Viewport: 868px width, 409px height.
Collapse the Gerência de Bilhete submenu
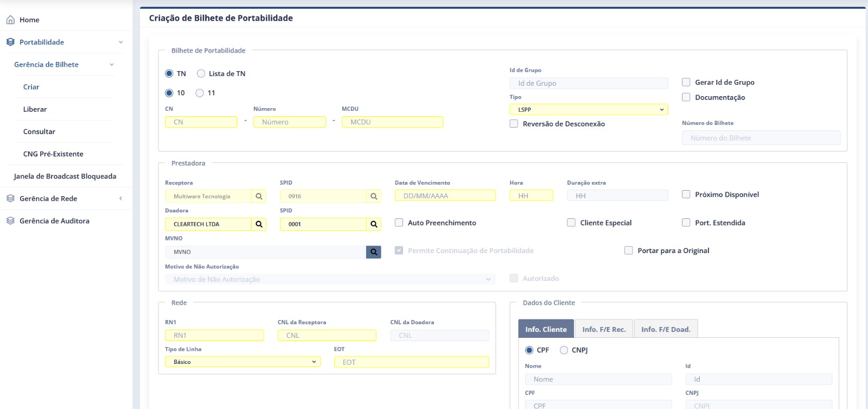click(112, 65)
